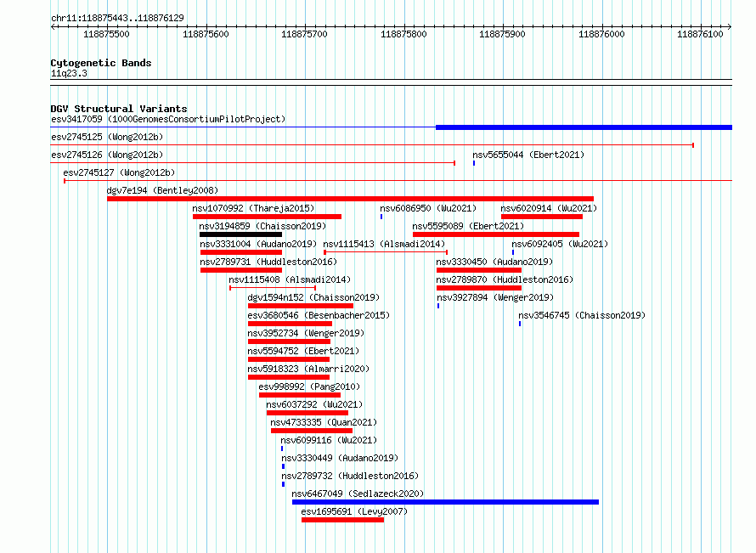Image resolution: width=756 pixels, height=553 pixels.
Task: Open esv2745125 (Wong2012b) variant label
Action: [x=107, y=137]
